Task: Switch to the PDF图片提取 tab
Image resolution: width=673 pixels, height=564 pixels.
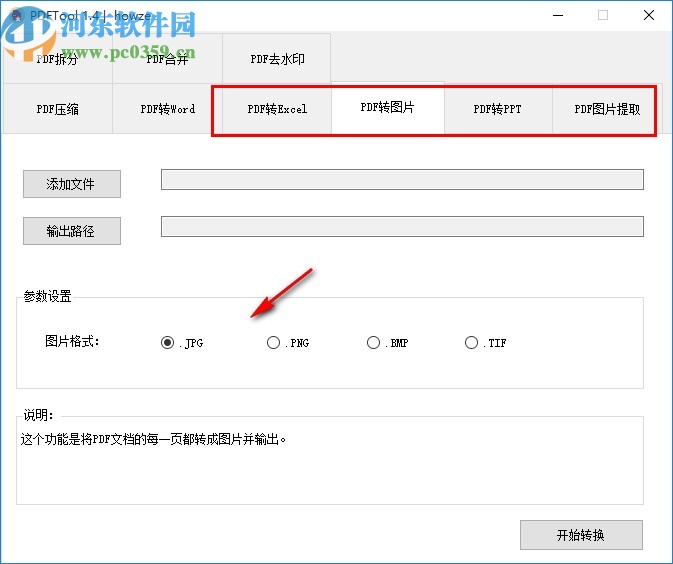Action: (607, 109)
